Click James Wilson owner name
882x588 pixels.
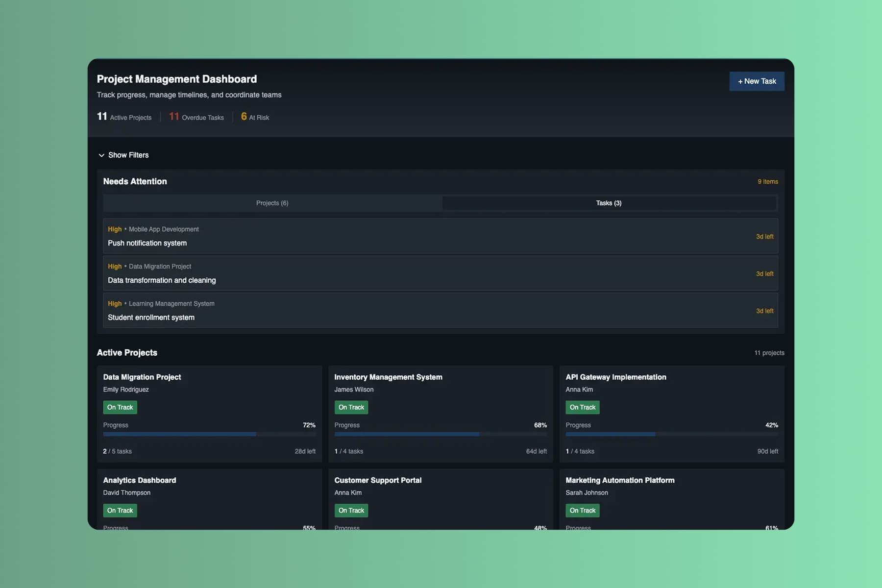coord(354,390)
